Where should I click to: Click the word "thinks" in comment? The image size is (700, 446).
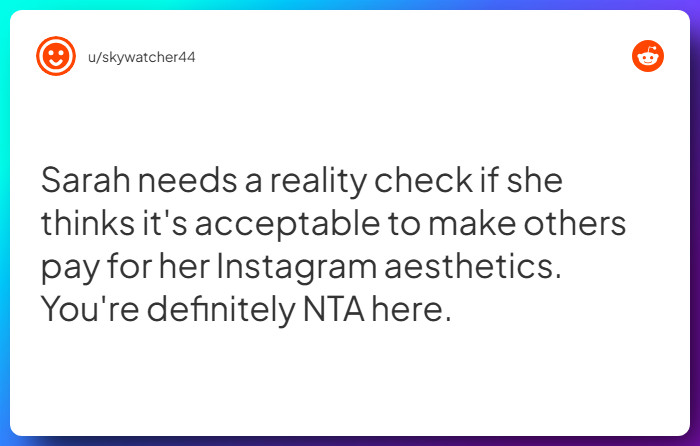coord(88,223)
